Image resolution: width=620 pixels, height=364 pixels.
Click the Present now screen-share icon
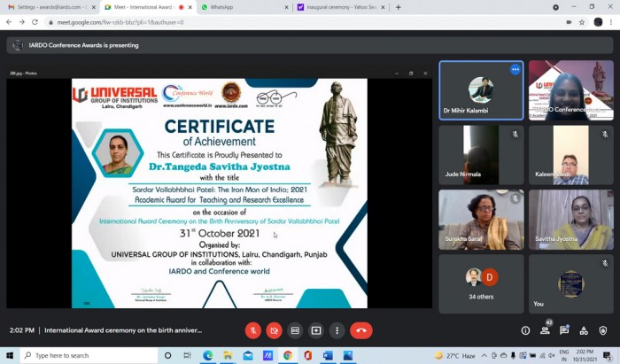click(x=316, y=330)
